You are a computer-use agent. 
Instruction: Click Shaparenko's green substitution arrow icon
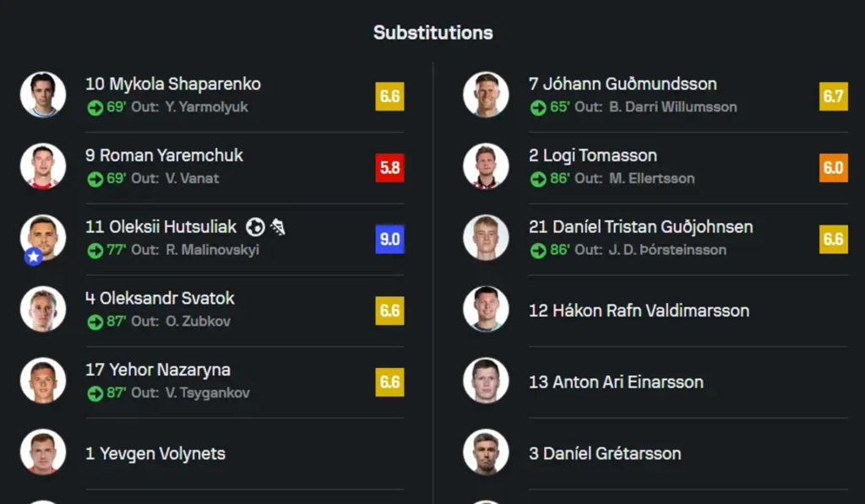(95, 108)
